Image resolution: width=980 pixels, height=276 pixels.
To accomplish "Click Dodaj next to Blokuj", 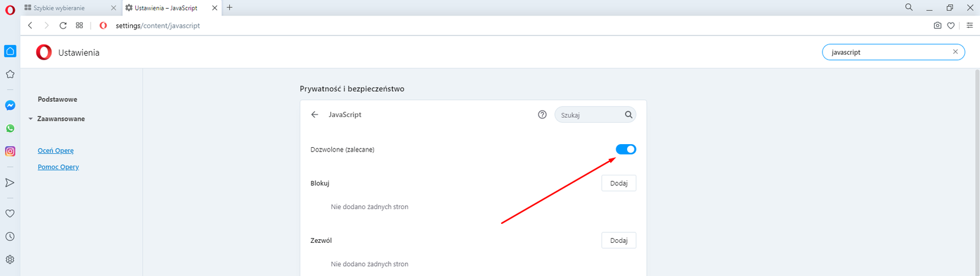I will click(619, 183).
